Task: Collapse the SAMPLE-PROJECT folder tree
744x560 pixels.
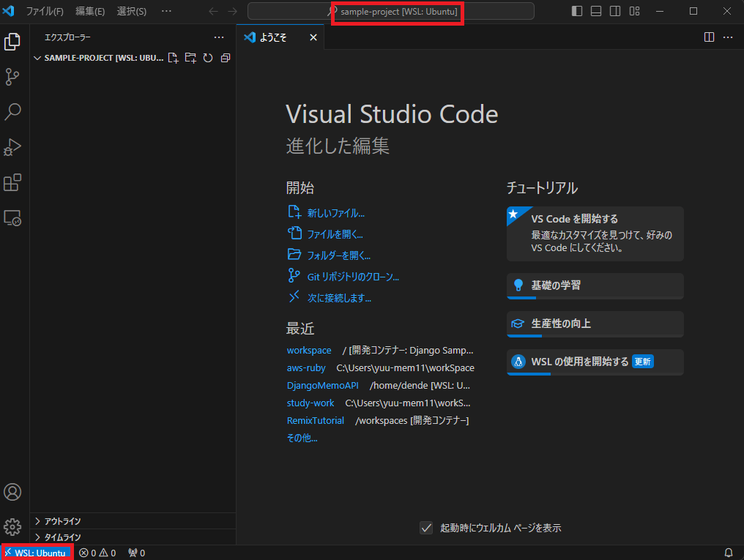Action: (x=37, y=58)
